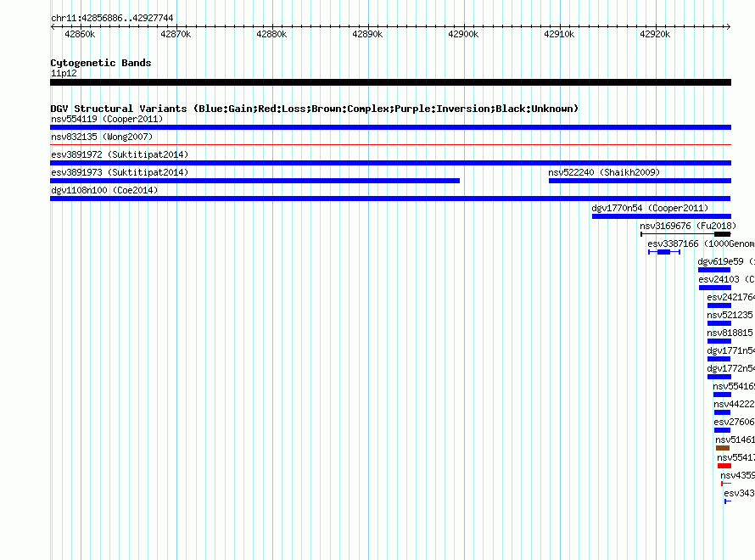Select the blue bar under nsv55416

[x=722, y=395]
